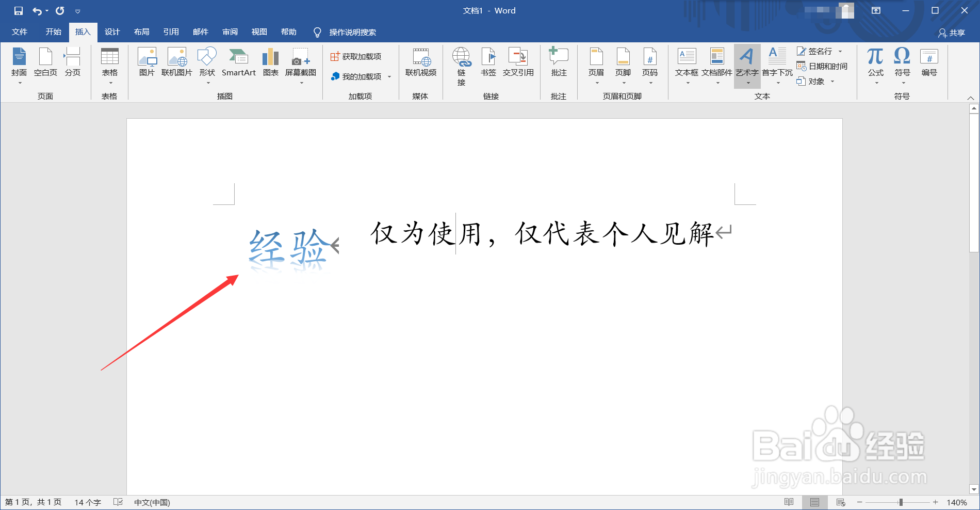Click the 链接 hyperlink icon

pyautogui.click(x=461, y=66)
